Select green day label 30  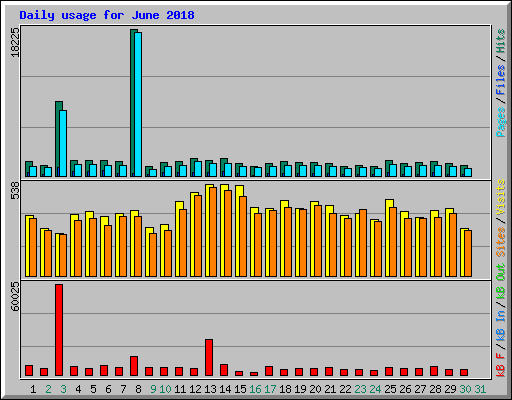[x=465, y=389]
